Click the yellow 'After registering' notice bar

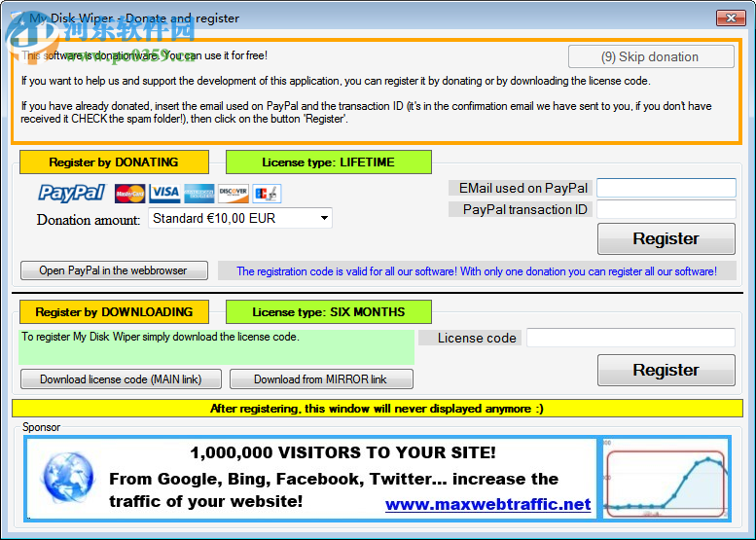(378, 409)
